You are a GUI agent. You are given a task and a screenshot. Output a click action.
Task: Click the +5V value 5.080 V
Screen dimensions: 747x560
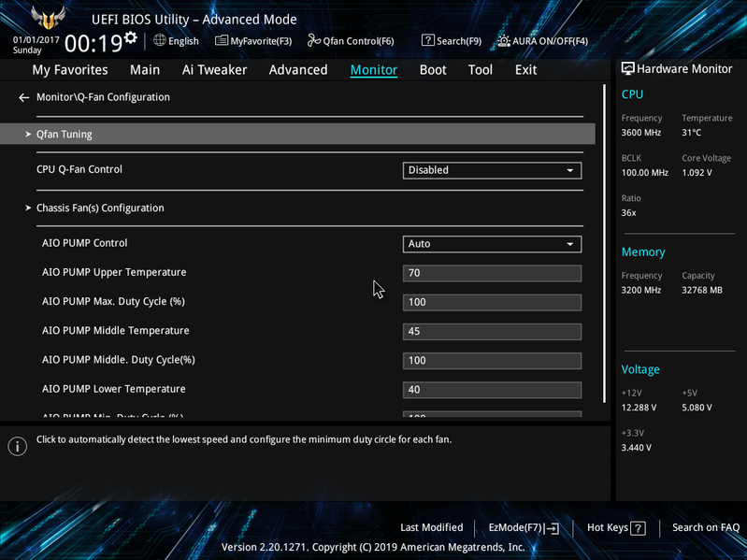pos(697,408)
